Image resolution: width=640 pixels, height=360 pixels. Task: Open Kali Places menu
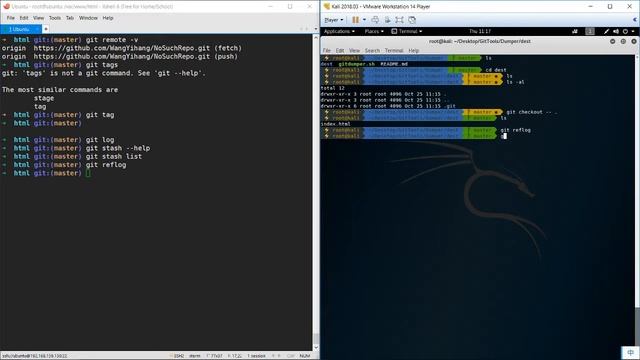(x=374, y=31)
